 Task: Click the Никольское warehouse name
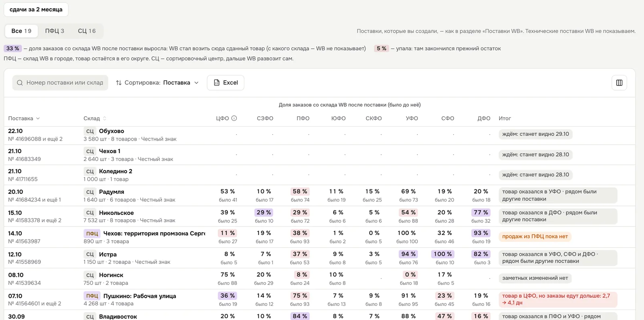[116, 213]
